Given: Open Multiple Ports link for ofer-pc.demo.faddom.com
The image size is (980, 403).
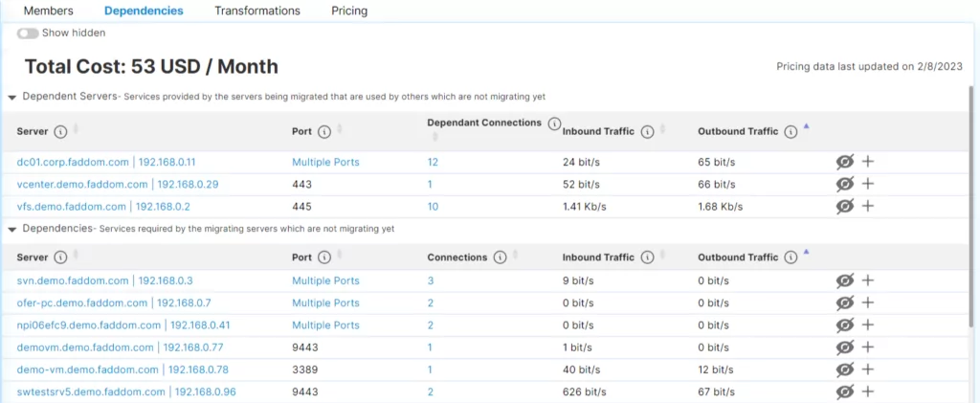Looking at the screenshot, I should pos(325,303).
